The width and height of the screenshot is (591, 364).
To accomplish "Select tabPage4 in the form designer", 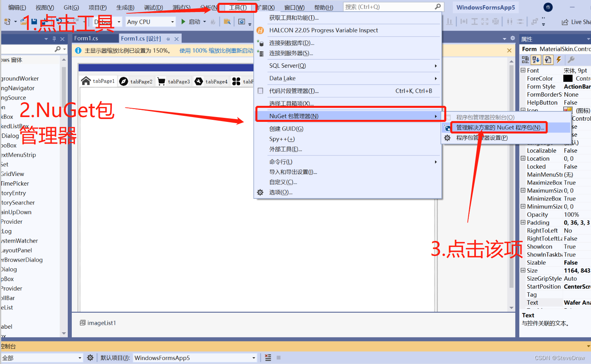I will click(211, 81).
